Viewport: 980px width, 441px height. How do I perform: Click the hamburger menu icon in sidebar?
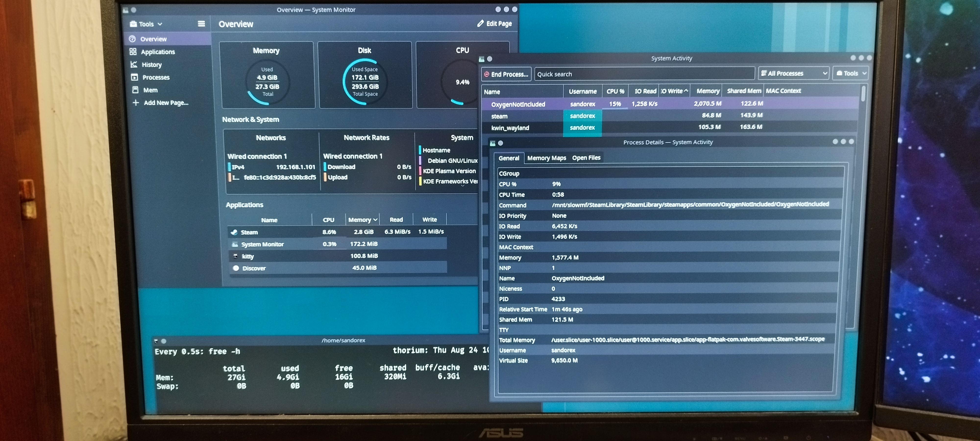(x=201, y=24)
